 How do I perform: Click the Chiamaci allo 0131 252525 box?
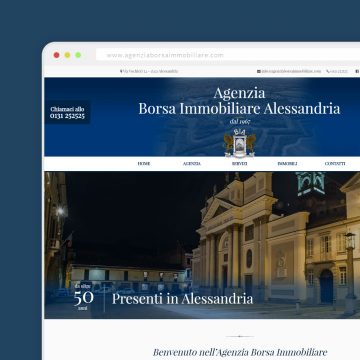(x=67, y=113)
